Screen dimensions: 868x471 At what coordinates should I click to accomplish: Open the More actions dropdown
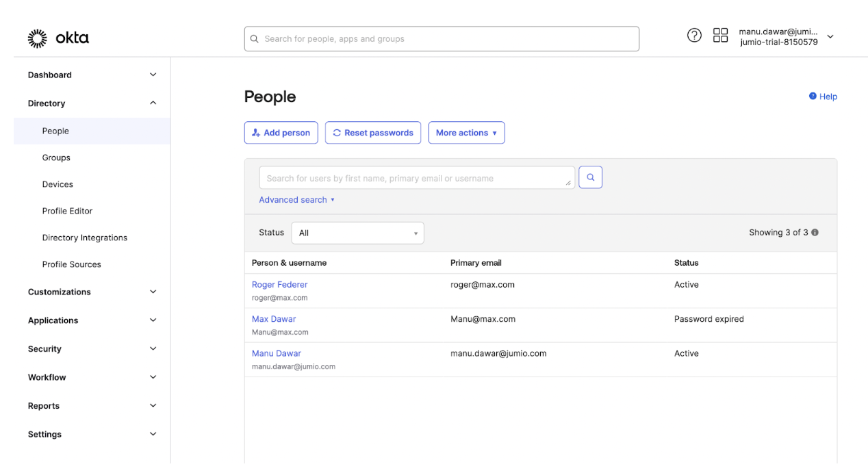(466, 133)
